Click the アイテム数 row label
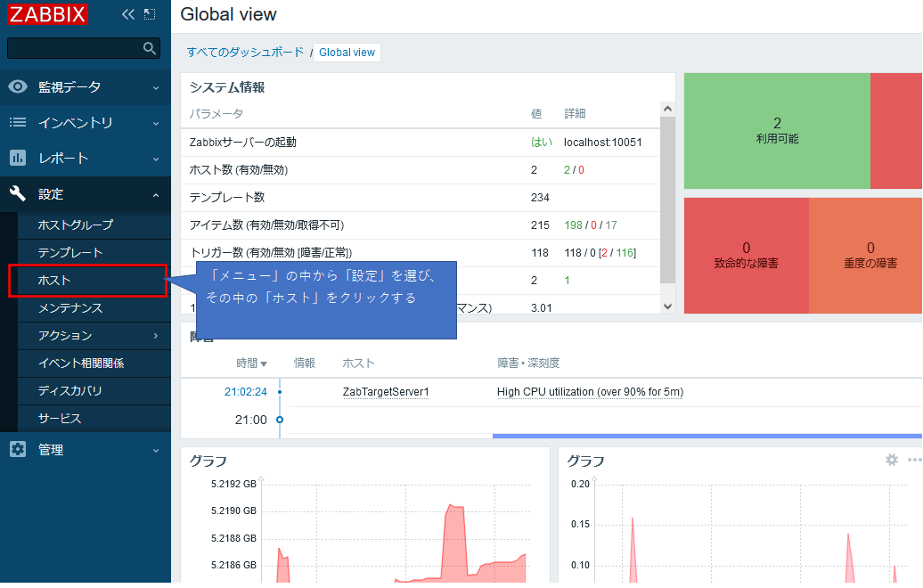Image resolution: width=923 pixels, height=588 pixels. 266,225
